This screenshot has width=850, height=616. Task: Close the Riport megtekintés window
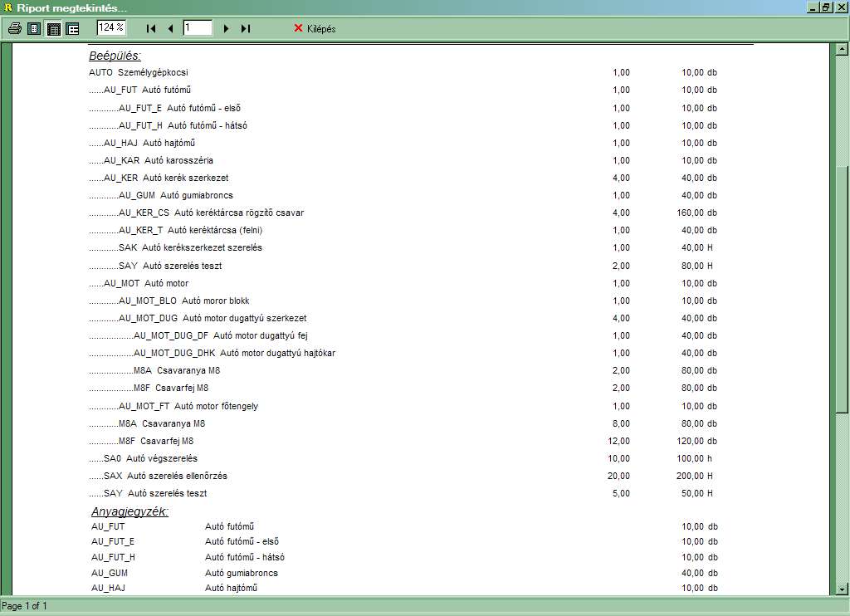point(840,7)
